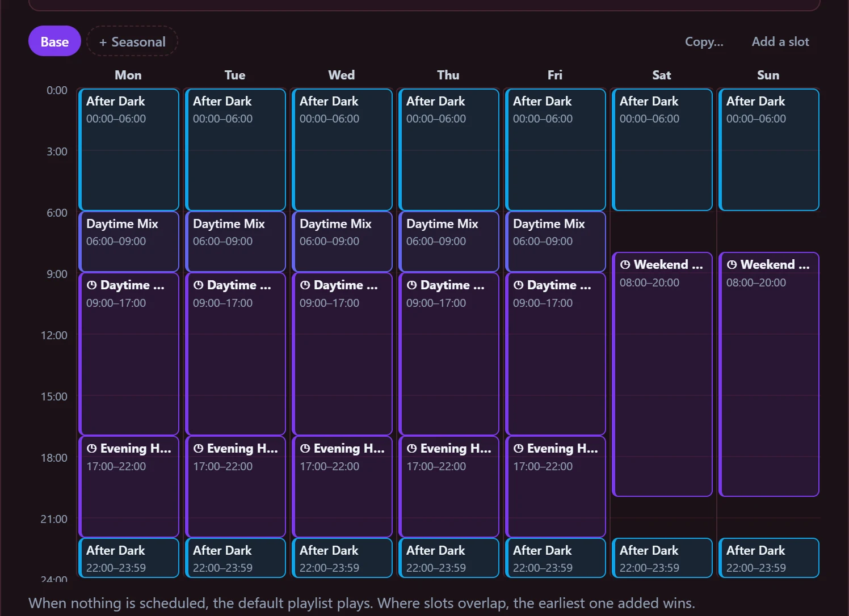Click clock icon on Wednesday Daytime 09:00–17:00 slot
The width and height of the screenshot is (849, 616).
tap(305, 285)
